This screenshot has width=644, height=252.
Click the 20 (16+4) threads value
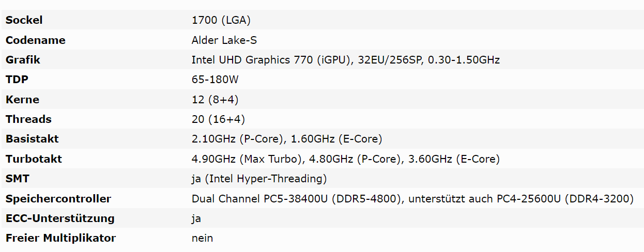[218, 119]
